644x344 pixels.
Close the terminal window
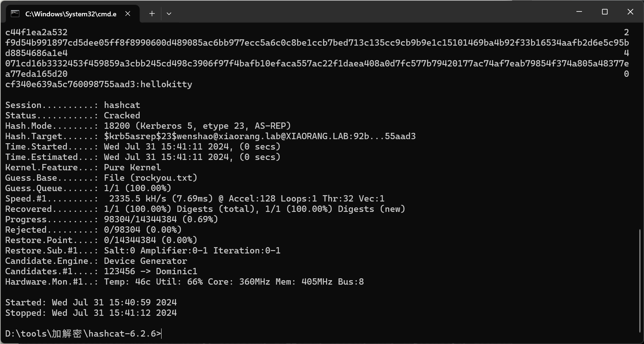tap(630, 12)
